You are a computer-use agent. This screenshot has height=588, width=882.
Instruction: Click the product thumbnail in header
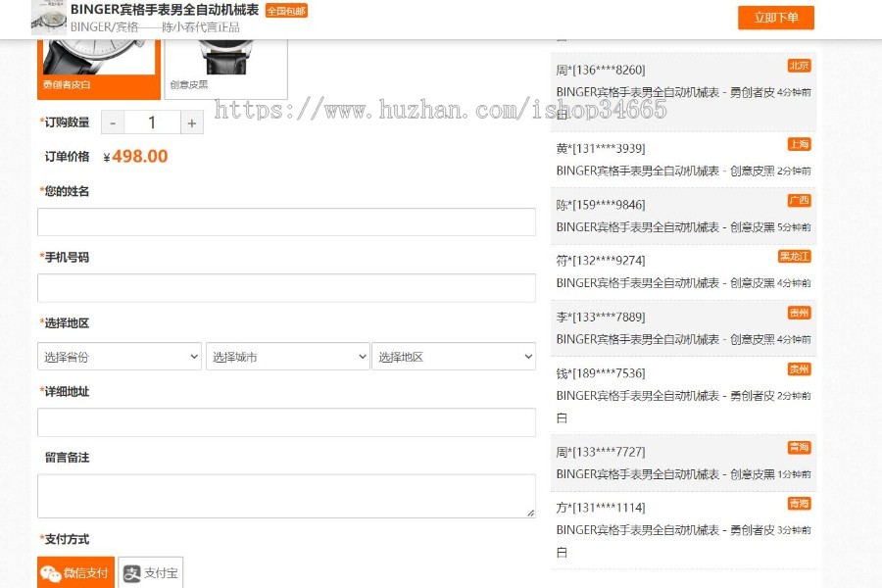coord(48,18)
